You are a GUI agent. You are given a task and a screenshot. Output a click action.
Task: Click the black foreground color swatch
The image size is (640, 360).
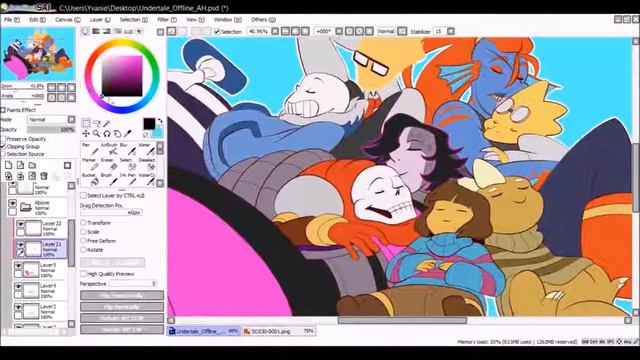tap(149, 124)
